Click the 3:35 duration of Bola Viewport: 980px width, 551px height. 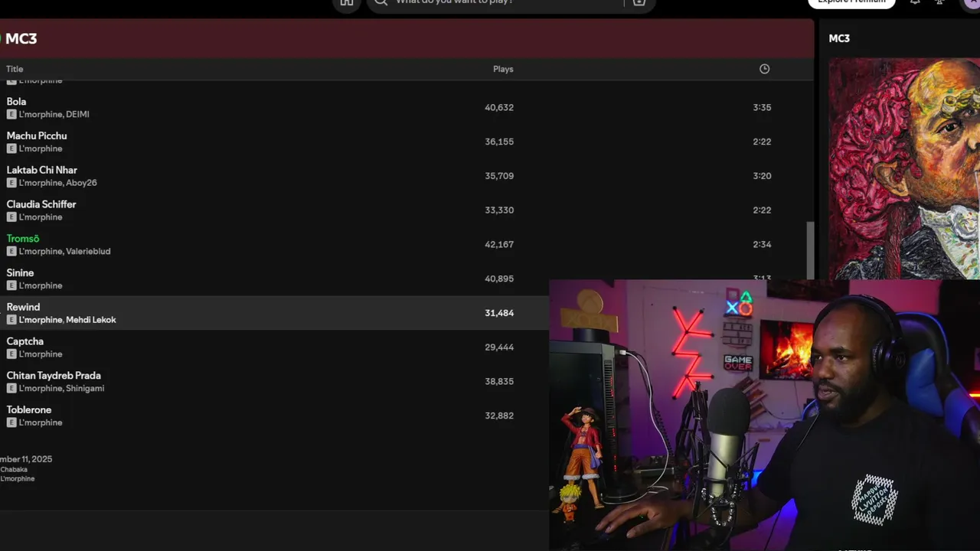tap(762, 108)
